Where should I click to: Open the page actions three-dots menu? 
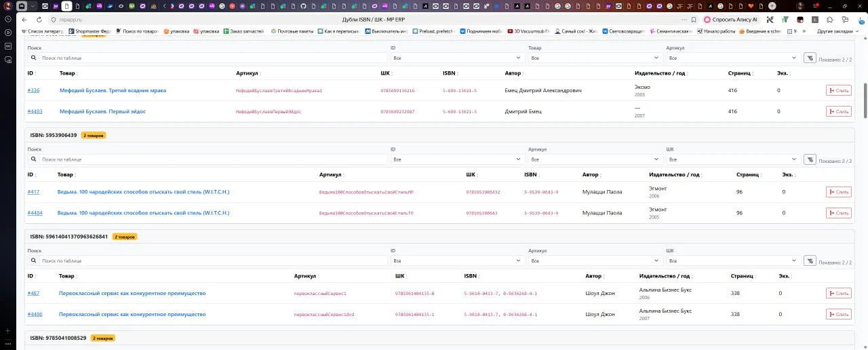pos(683,20)
